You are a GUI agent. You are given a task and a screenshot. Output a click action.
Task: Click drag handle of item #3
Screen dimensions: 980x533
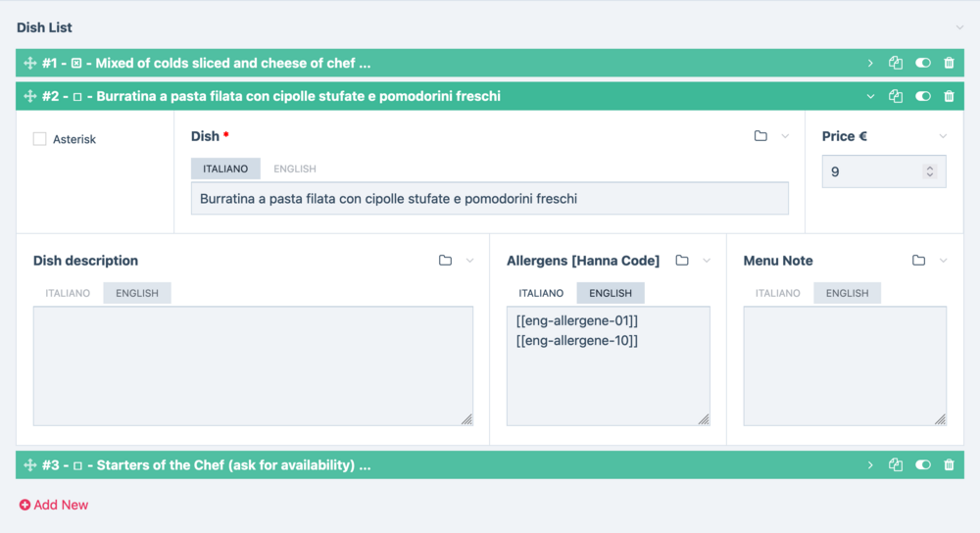[x=29, y=465]
